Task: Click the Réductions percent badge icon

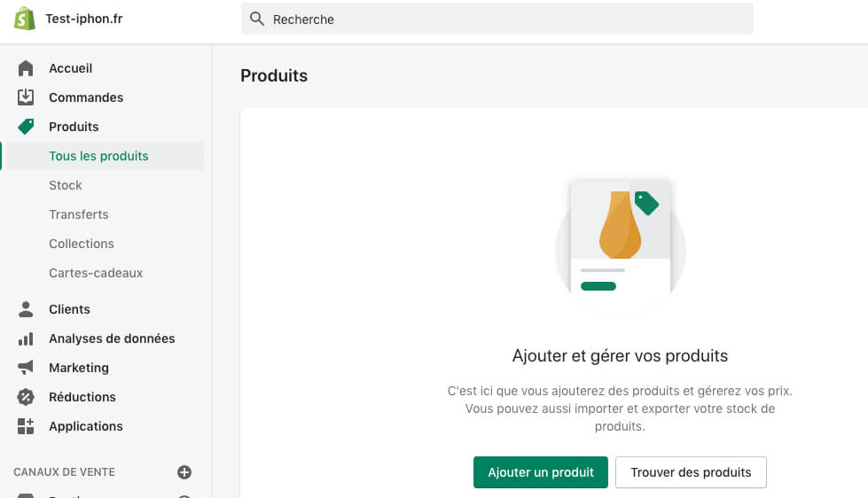Action: 26,397
